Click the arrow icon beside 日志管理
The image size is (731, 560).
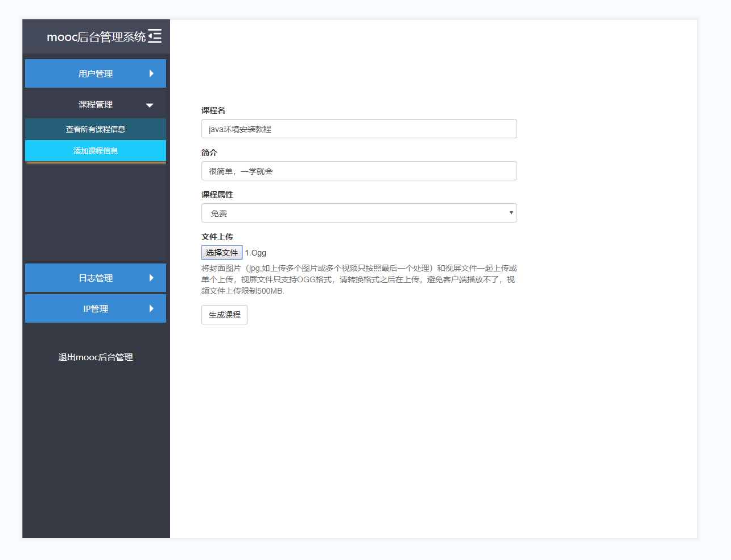pos(151,278)
